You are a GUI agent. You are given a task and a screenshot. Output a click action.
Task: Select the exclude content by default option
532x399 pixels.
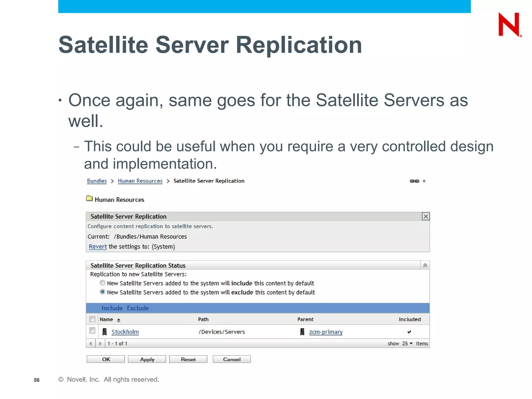102,292
